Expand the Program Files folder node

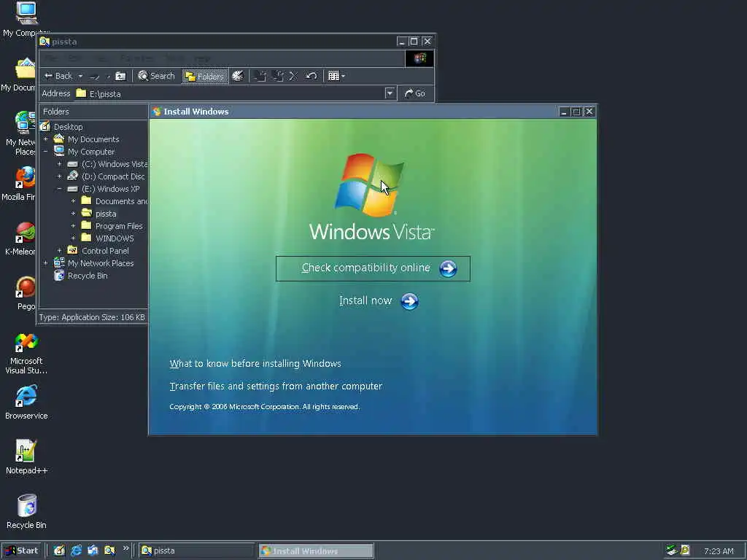click(x=74, y=226)
